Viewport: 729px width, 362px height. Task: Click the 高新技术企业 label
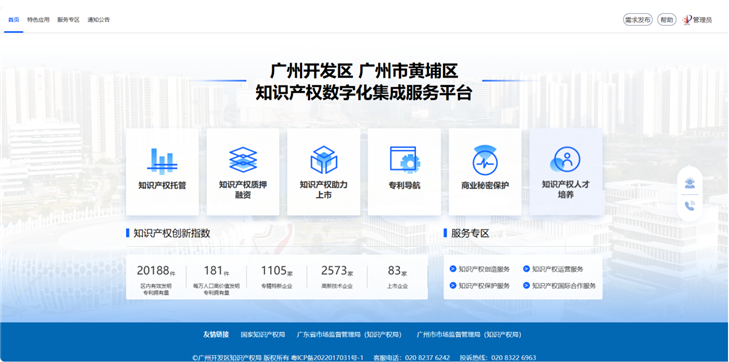tap(337, 286)
